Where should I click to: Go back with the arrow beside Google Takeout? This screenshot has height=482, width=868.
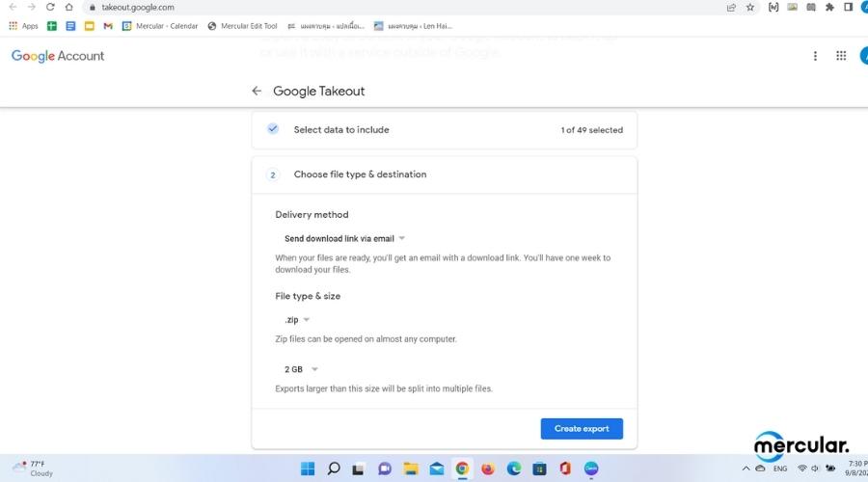click(x=257, y=91)
